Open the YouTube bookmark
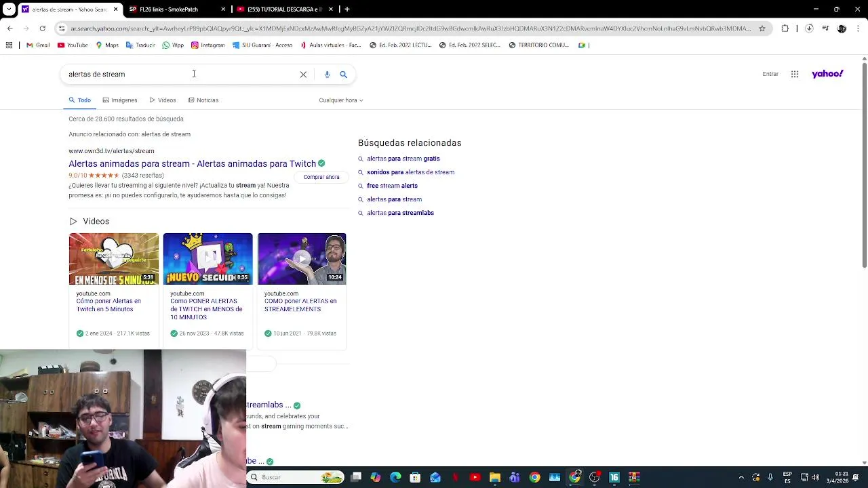The width and height of the screenshot is (868, 488). [73, 45]
